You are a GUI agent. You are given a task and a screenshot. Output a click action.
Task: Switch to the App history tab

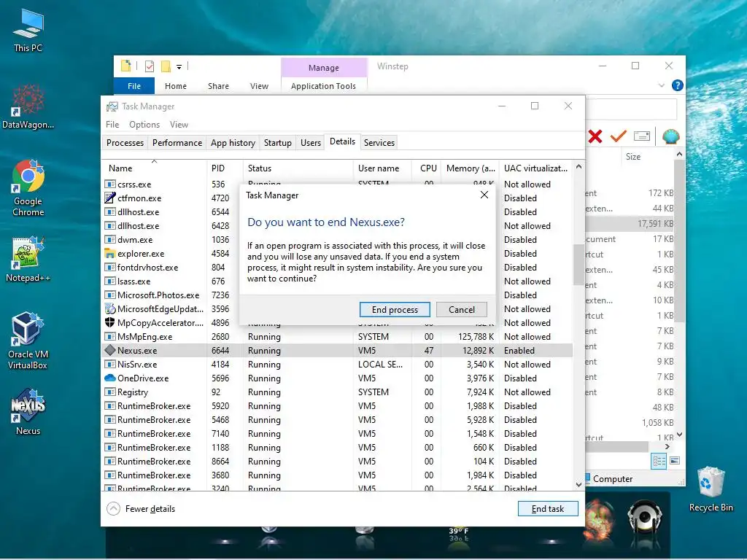(233, 142)
